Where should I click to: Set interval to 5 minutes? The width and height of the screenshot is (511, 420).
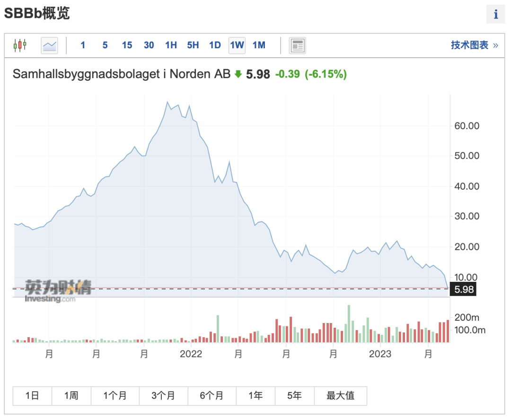pyautogui.click(x=105, y=45)
